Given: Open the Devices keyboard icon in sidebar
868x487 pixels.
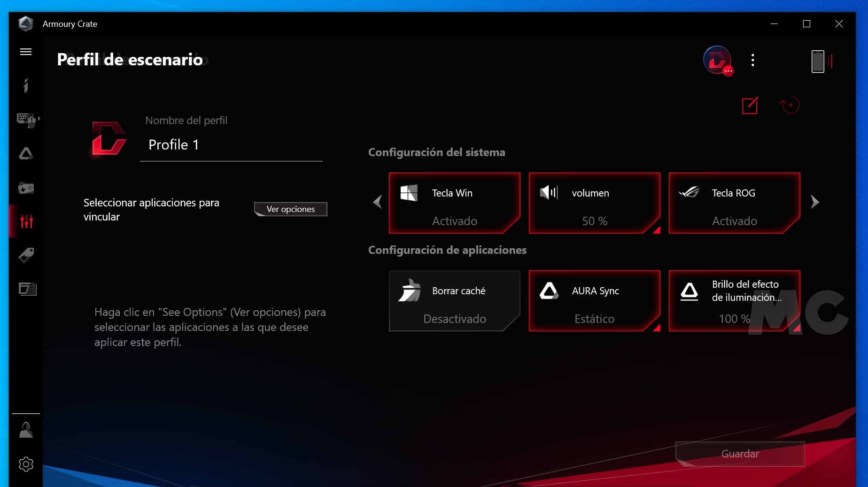Looking at the screenshot, I should coord(26,119).
